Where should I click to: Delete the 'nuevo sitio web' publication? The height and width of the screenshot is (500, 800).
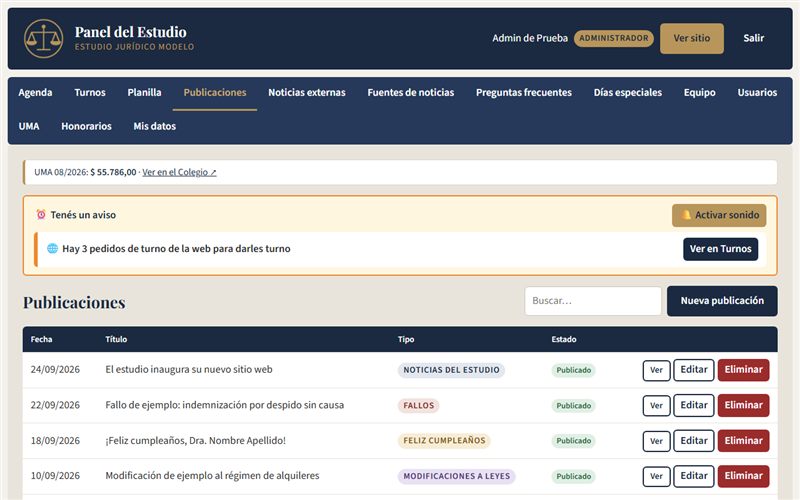tap(743, 370)
